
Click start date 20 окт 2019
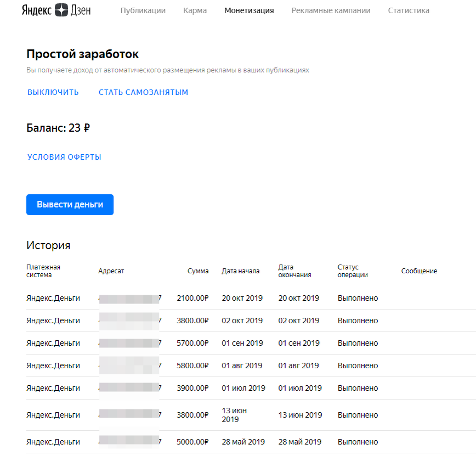(x=242, y=298)
